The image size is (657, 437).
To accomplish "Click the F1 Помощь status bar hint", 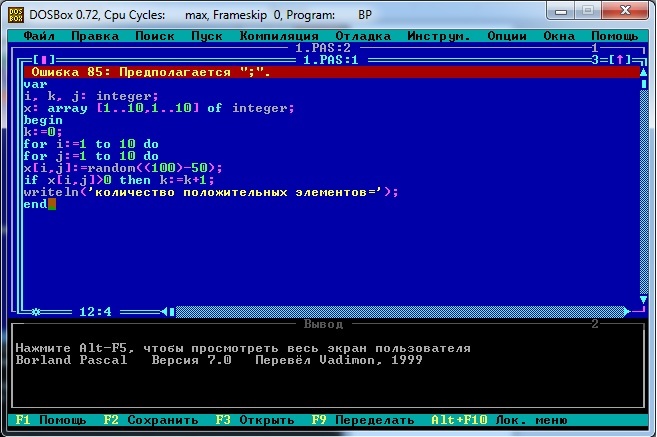I will (x=51, y=420).
